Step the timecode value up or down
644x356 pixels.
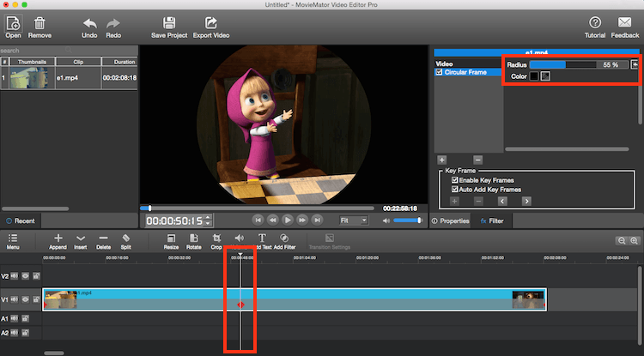[208, 220]
